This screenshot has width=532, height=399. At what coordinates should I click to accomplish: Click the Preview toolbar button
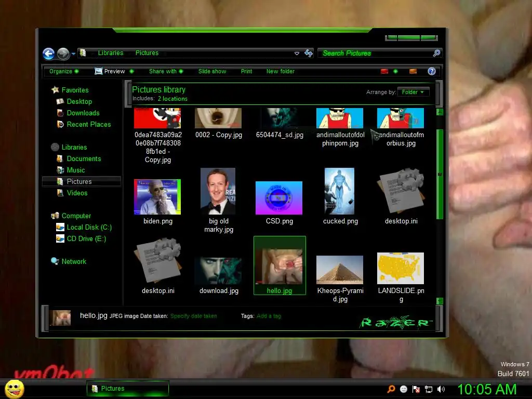point(110,71)
